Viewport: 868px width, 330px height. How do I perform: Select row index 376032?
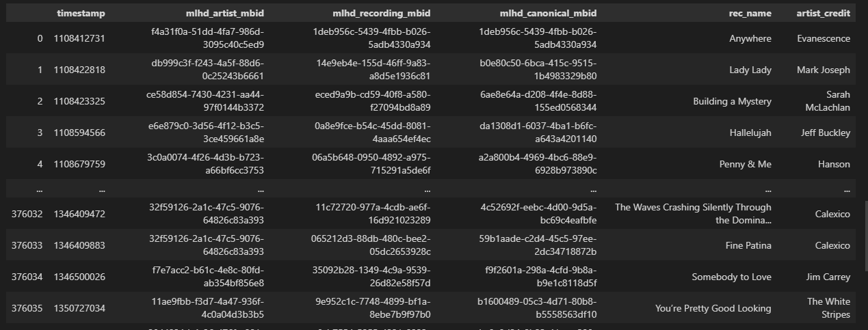(27, 214)
